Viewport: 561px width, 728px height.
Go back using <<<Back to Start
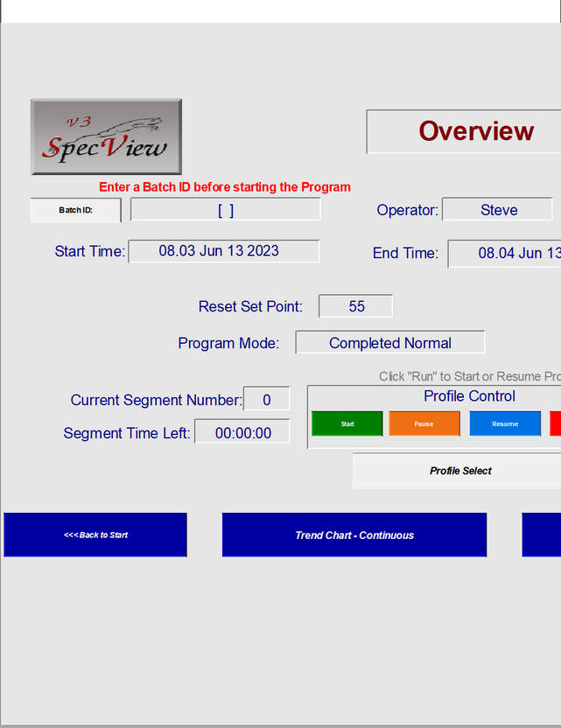pos(95,535)
